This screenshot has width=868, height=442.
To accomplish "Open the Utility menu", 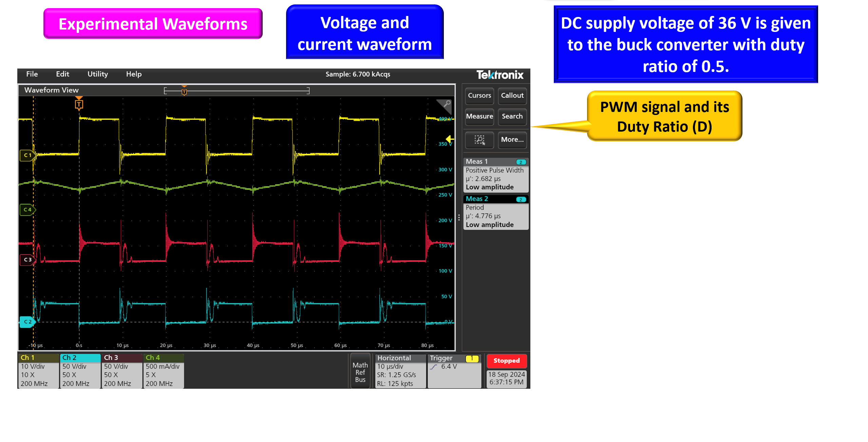I will pyautogui.click(x=97, y=74).
